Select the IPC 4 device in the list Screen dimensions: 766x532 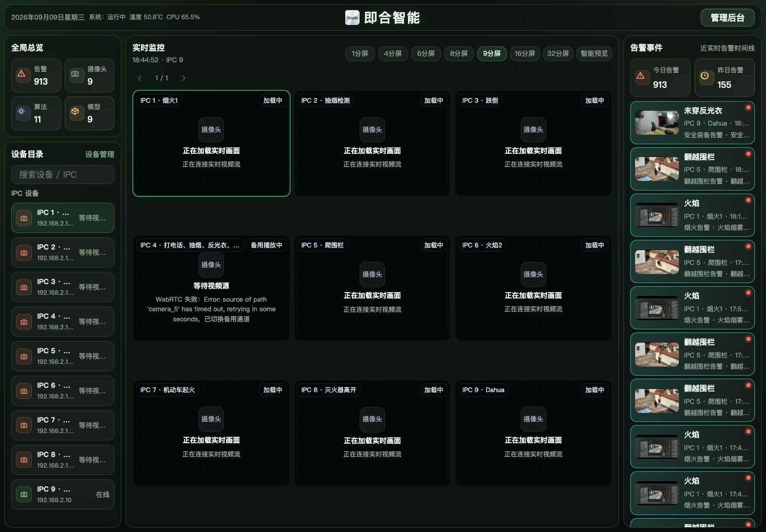63,322
